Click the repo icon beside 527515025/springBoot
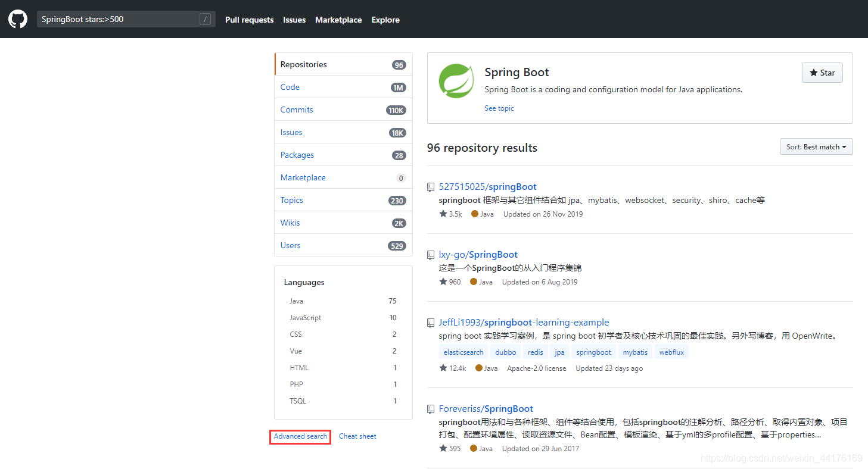Image resolution: width=868 pixels, height=469 pixels. point(431,187)
